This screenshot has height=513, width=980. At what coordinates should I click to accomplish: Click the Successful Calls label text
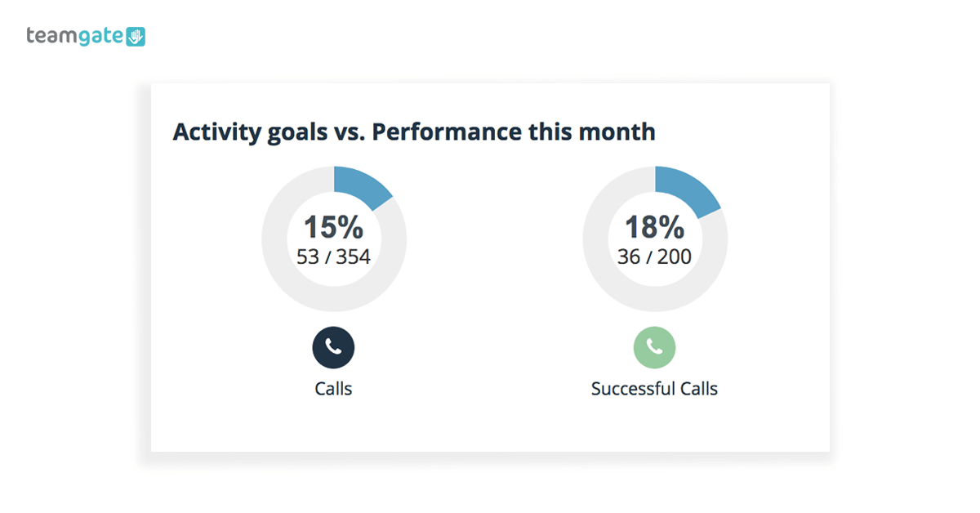pyautogui.click(x=655, y=389)
